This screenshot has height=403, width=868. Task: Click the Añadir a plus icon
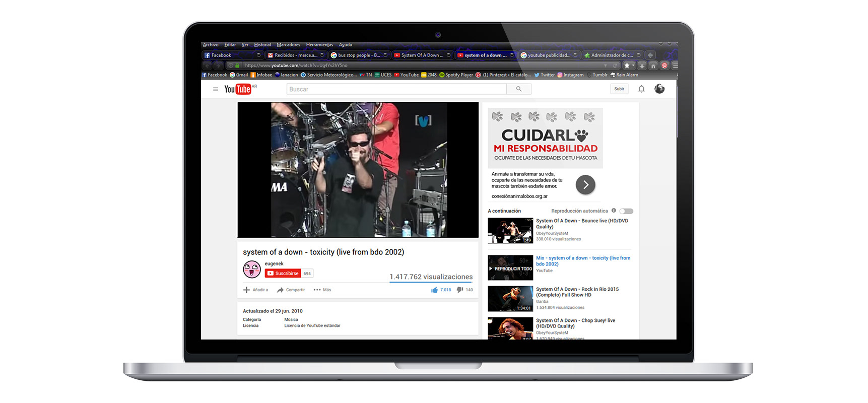(x=246, y=290)
